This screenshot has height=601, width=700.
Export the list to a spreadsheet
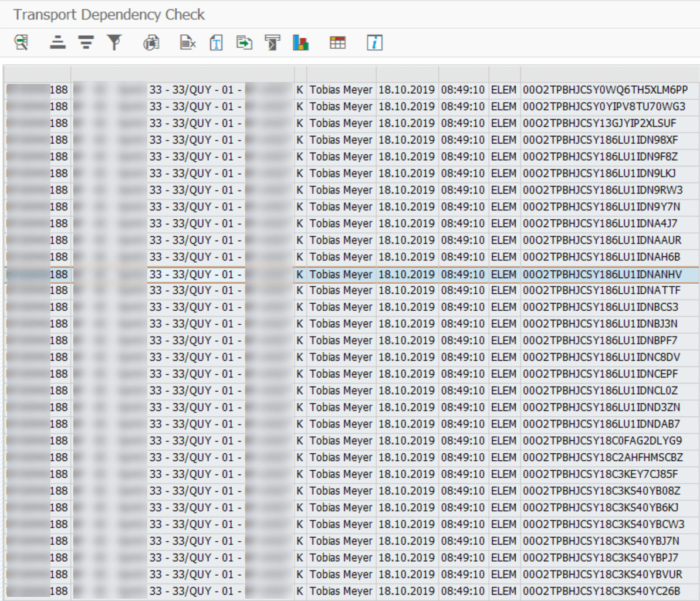tap(187, 42)
